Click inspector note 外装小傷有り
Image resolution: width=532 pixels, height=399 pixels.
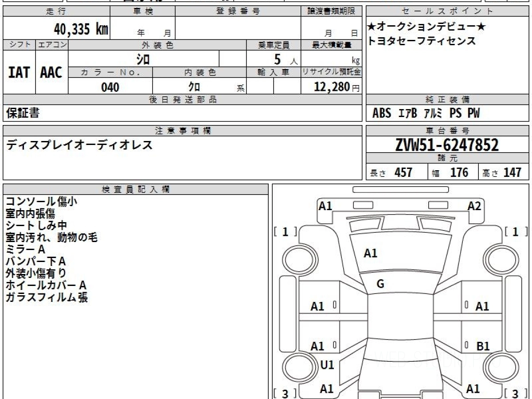[x=36, y=274]
